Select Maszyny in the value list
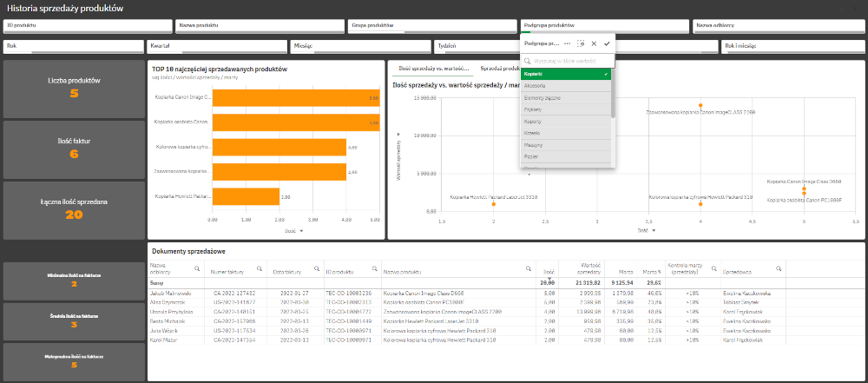Viewport: 868px width, 383px height. (566, 145)
